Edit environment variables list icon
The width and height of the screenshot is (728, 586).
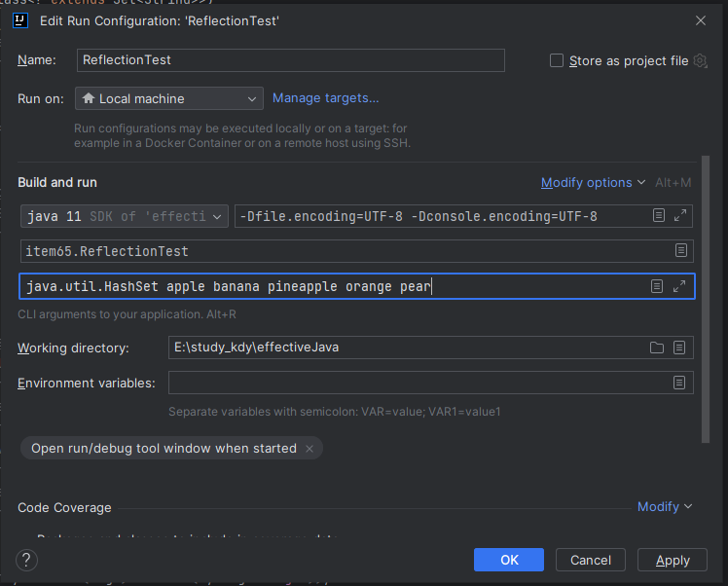[679, 383]
